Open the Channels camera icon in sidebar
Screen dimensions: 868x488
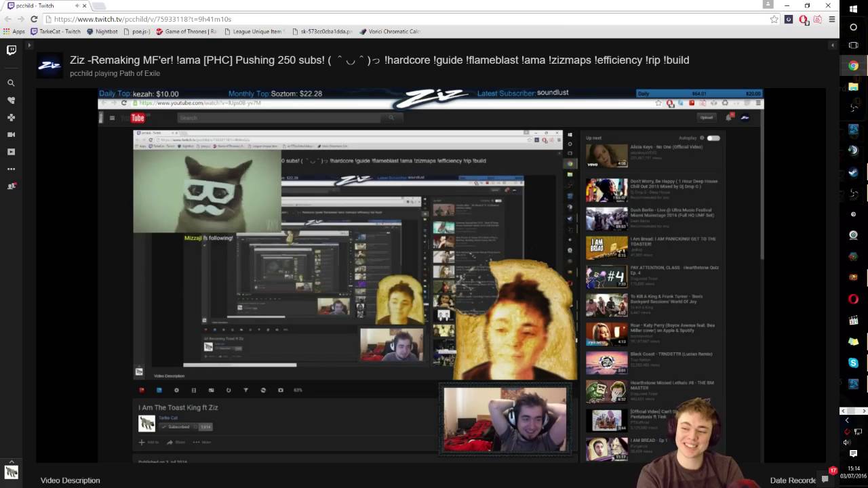coord(11,135)
